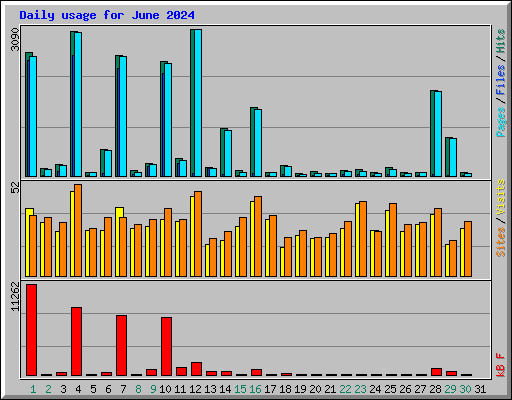Select day 31 on the x-axis
Image resolution: width=512 pixels, height=400 pixels.
coord(480,389)
